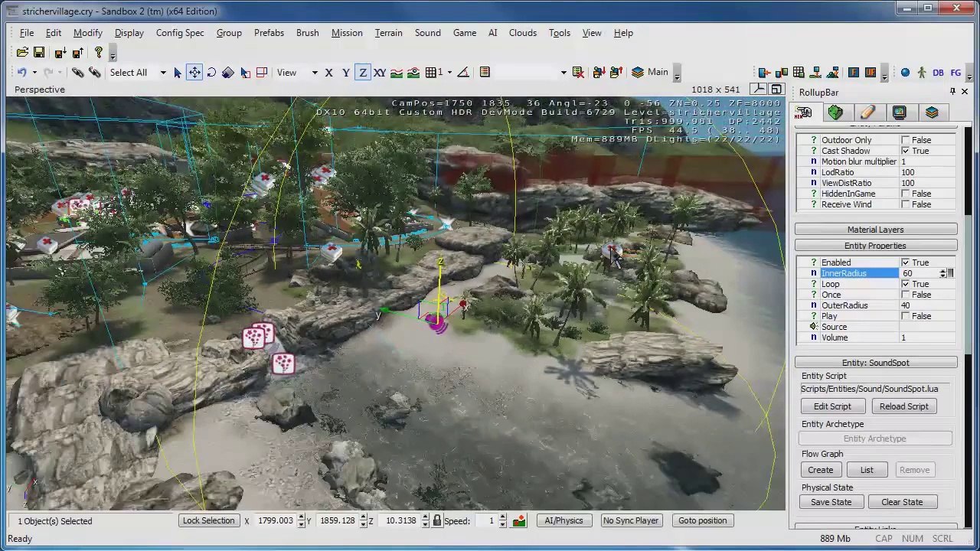Collapse the Entity Properties rollup
The image size is (980, 551).
[x=875, y=246]
